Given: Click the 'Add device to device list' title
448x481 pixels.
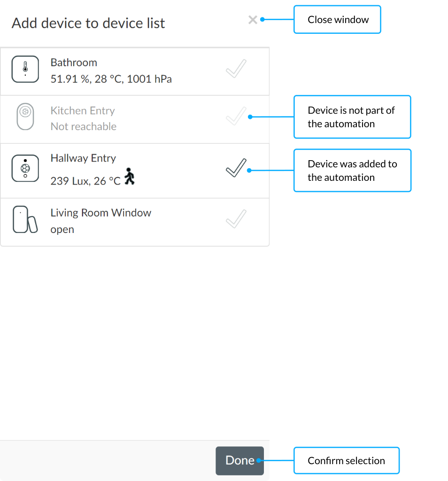Looking at the screenshot, I should point(88,23).
